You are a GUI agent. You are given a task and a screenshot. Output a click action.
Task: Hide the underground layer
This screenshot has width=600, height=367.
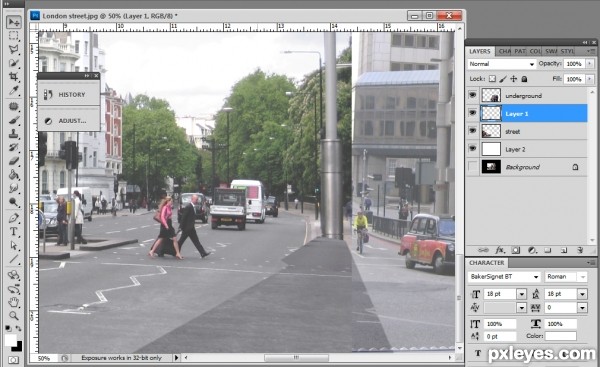[x=473, y=95]
